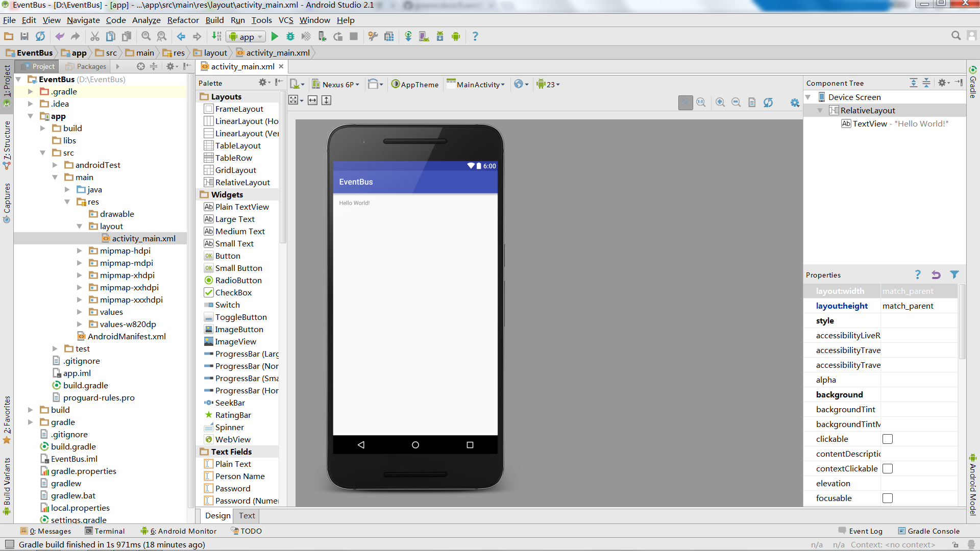Toggle the focusable property checkbox
The height and width of the screenshot is (551, 980).
coord(888,498)
